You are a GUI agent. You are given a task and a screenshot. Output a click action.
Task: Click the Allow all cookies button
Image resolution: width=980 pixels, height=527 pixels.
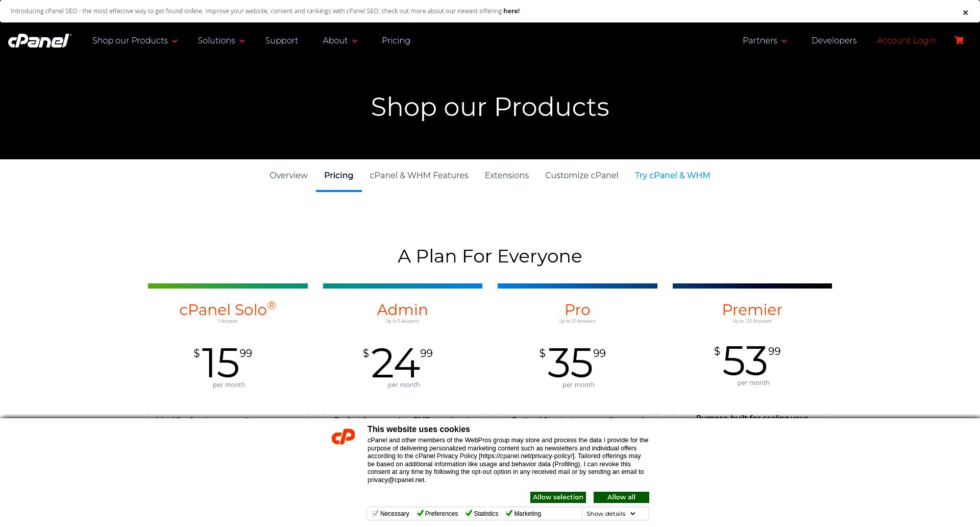click(621, 497)
